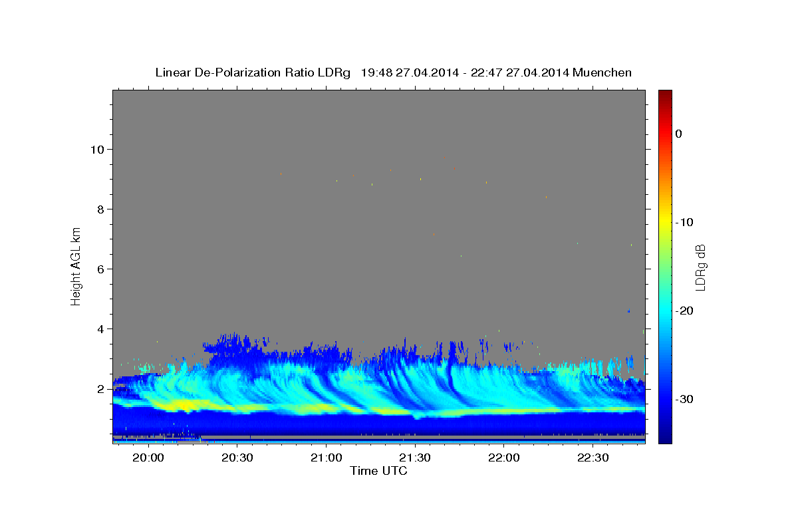Click the colorbar value "0"
Viewport: 798px width, 532px height.
pos(679,134)
